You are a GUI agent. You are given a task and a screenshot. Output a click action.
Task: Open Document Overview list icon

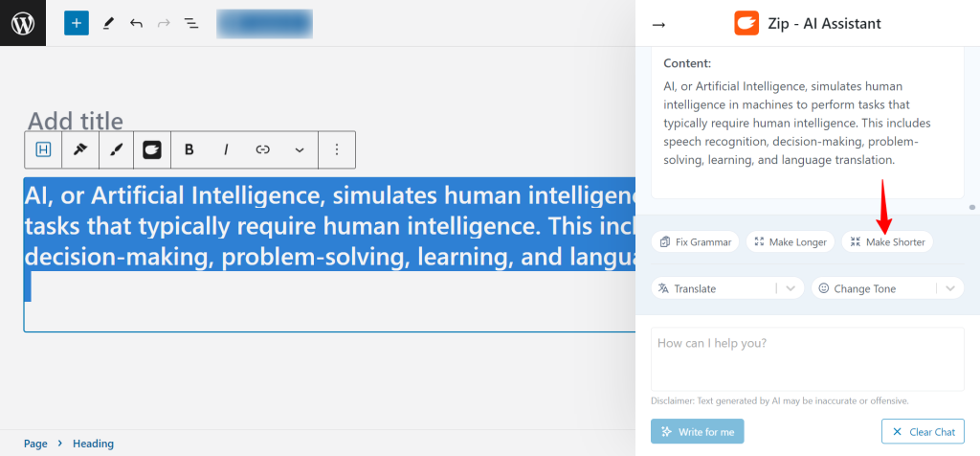click(191, 24)
